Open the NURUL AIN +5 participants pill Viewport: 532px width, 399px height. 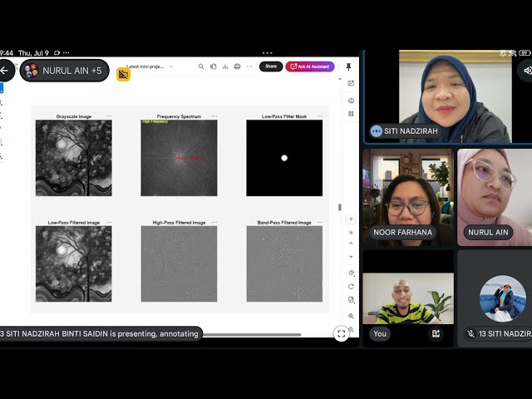tap(65, 71)
